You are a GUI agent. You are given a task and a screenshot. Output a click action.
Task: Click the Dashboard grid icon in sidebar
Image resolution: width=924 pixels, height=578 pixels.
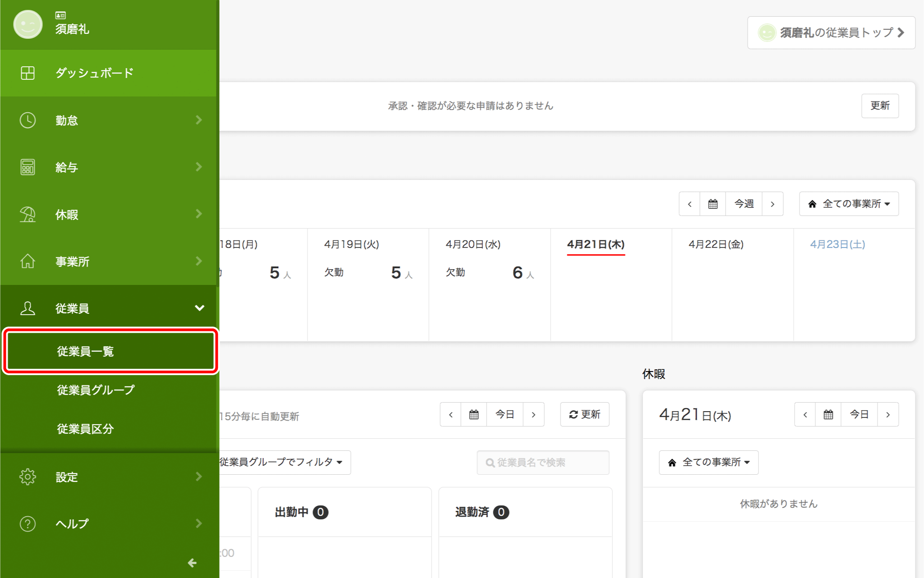(28, 73)
